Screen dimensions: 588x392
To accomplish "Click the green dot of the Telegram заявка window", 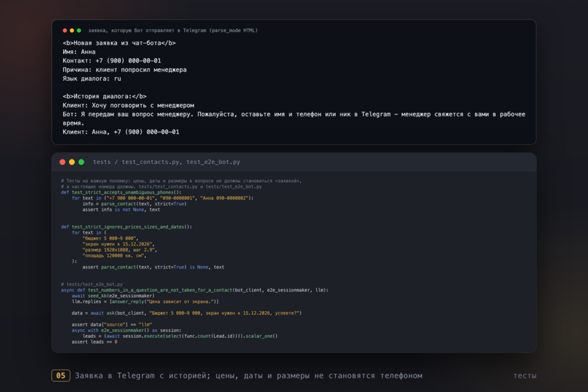I will (79, 31).
